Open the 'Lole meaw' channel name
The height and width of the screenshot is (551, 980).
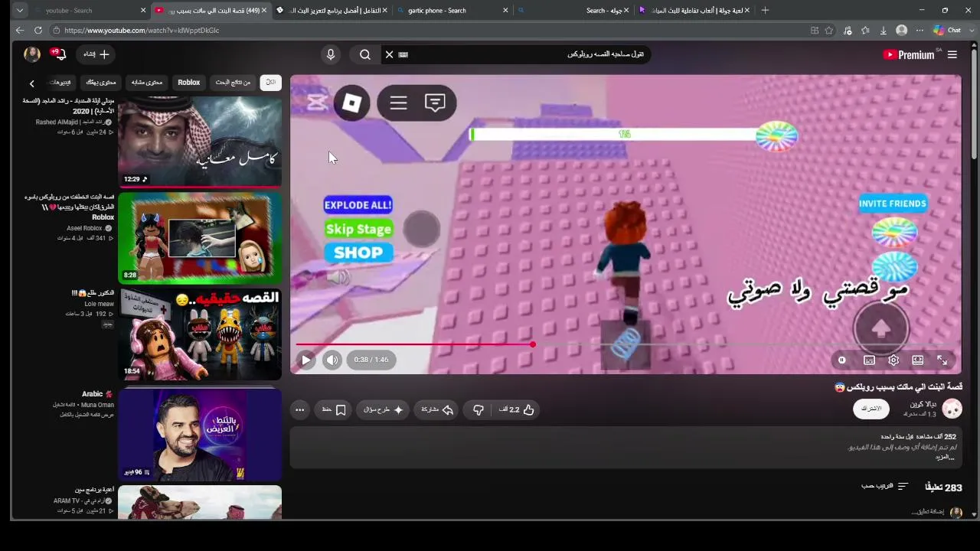pos(99,304)
